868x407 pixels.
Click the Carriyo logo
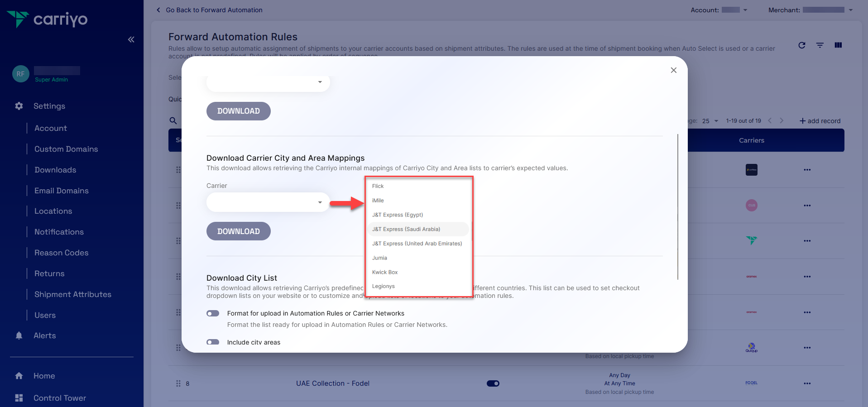47,19
